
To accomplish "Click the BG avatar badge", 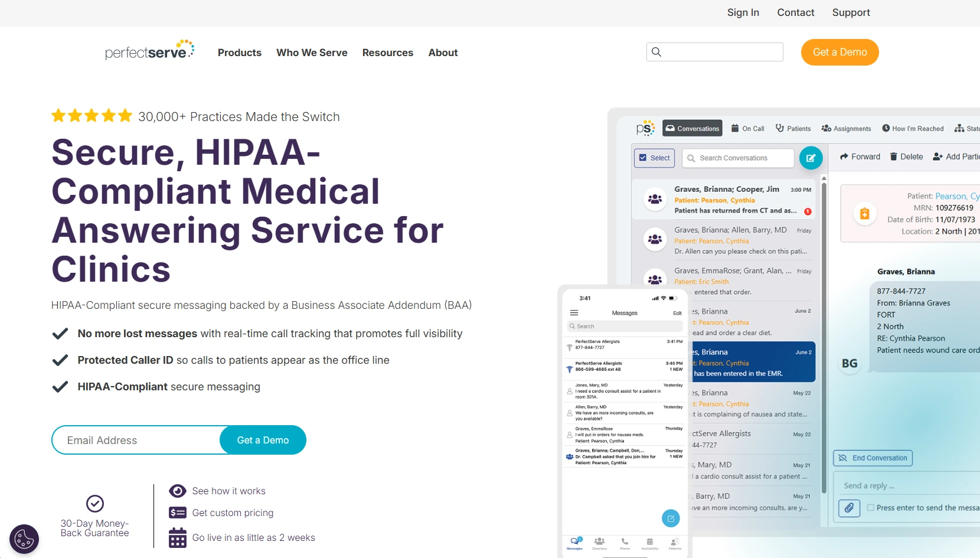I will pos(850,364).
